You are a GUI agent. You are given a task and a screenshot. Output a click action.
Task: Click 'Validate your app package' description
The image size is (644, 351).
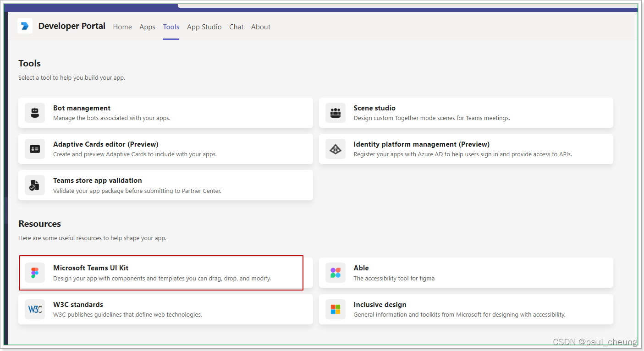click(x=137, y=191)
